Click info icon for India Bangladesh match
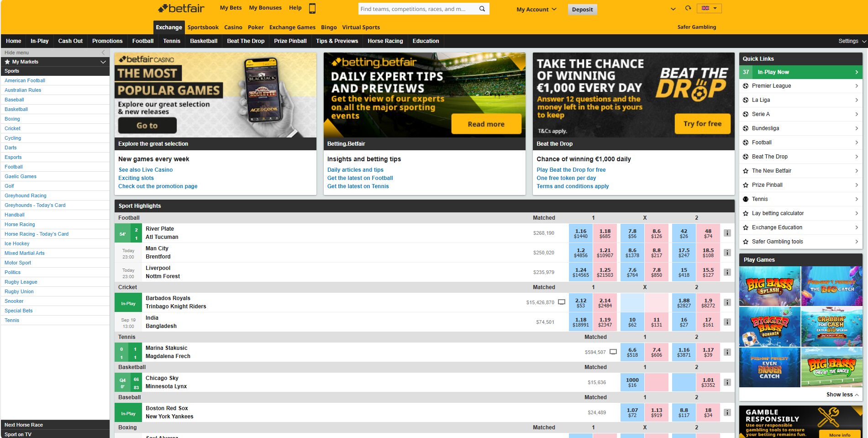The image size is (868, 438). click(x=727, y=322)
